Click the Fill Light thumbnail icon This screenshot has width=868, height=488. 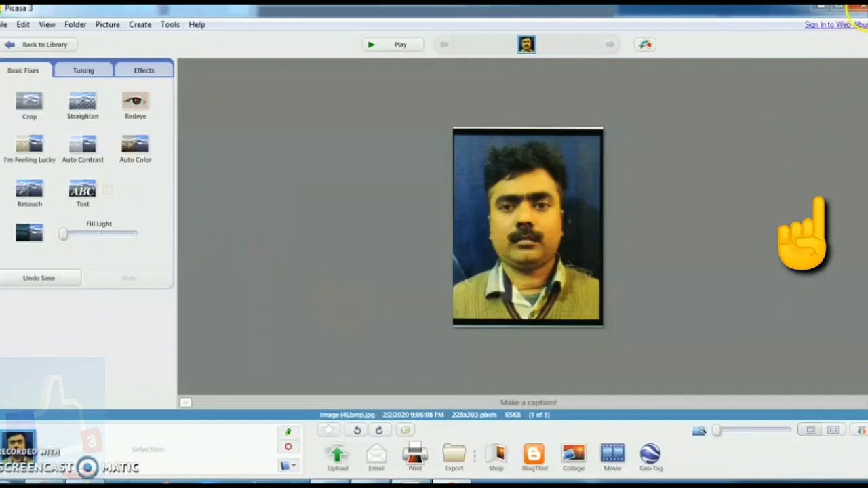coord(29,232)
